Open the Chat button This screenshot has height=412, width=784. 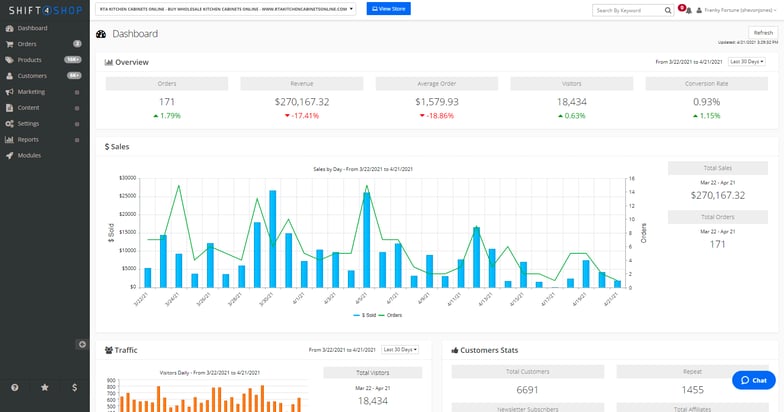[x=754, y=380]
